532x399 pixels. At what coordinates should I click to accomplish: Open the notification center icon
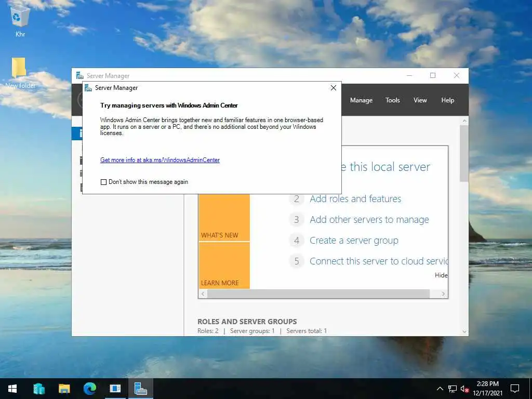pos(515,389)
